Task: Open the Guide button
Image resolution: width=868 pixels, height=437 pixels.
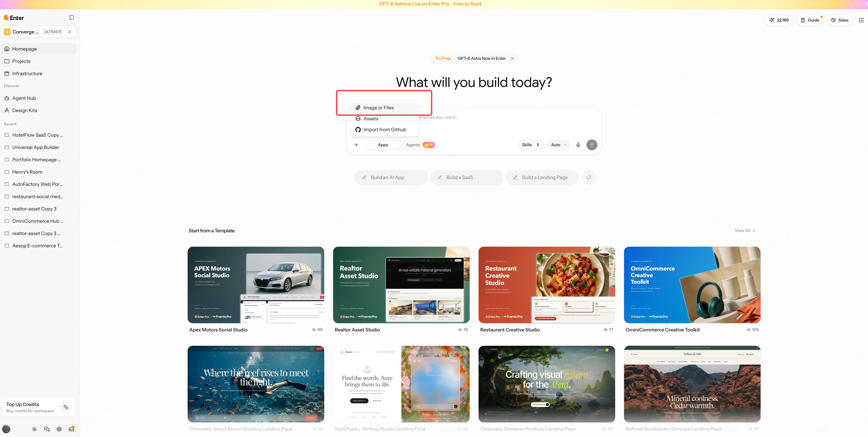Action: click(x=809, y=20)
